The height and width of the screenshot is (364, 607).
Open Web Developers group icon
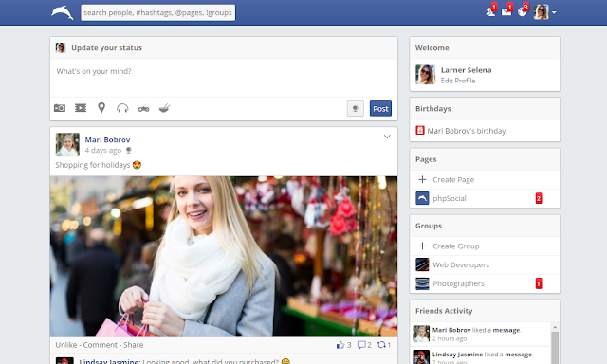[x=422, y=264]
